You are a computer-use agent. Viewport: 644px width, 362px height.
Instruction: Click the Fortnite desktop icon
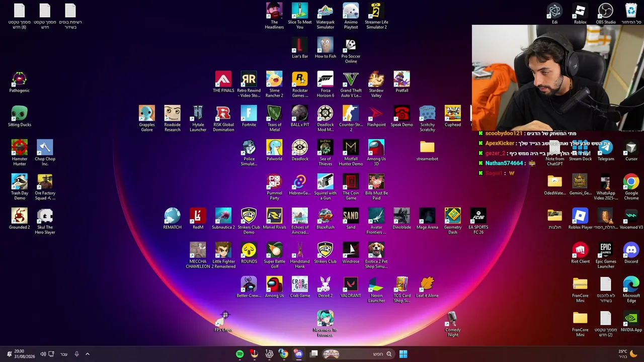(249, 116)
